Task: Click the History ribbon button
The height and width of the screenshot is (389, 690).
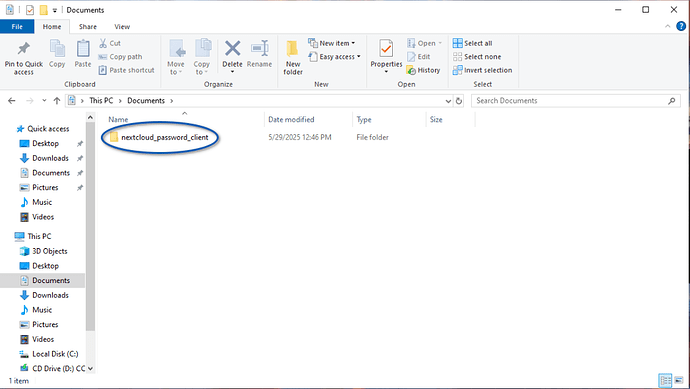Action: (423, 70)
